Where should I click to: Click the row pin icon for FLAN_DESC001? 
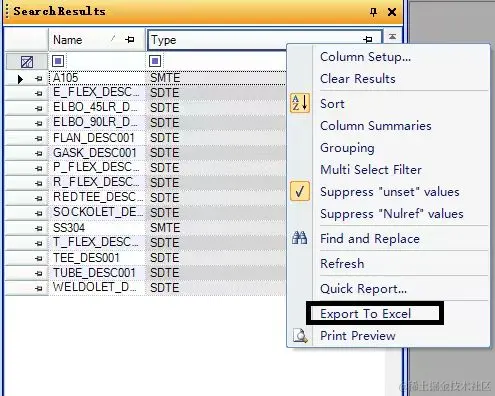(39, 139)
